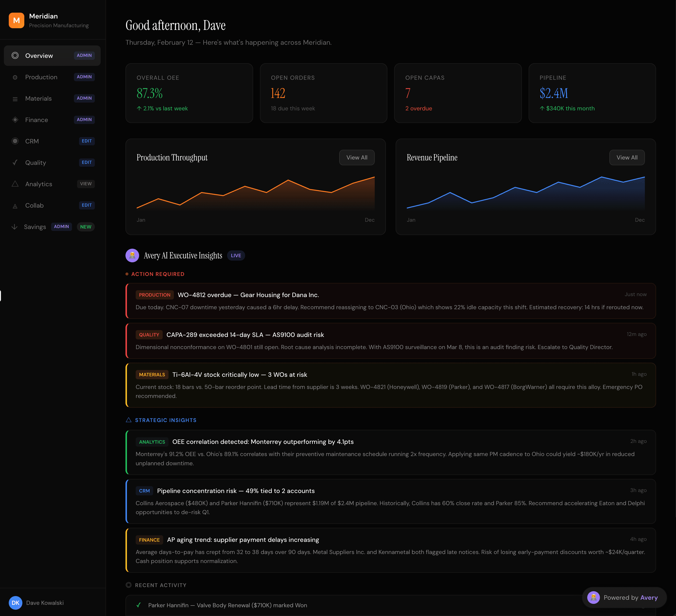Screen dimensions: 676x616
Task: Click View All on Revenue Pipeline
Action: pyautogui.click(x=627, y=157)
